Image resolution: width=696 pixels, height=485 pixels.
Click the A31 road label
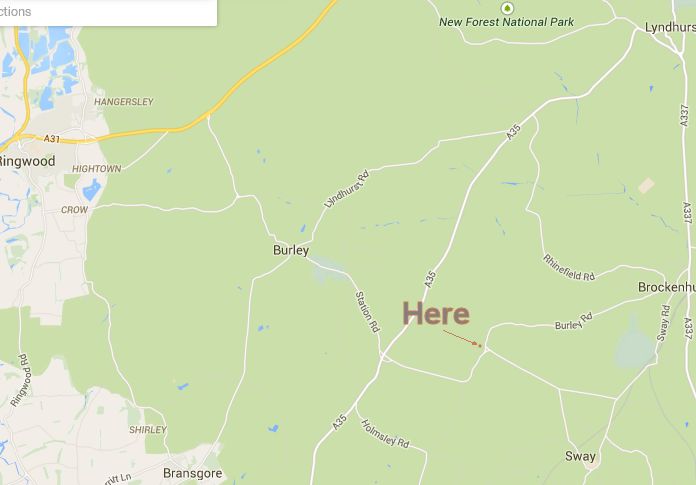pyautogui.click(x=52, y=139)
